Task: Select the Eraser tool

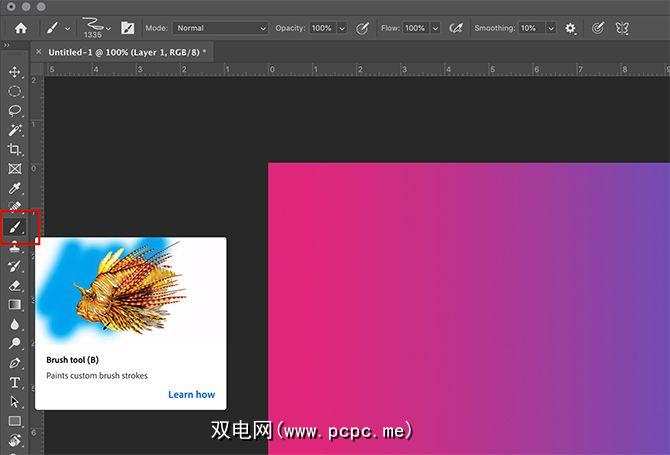Action: point(15,285)
